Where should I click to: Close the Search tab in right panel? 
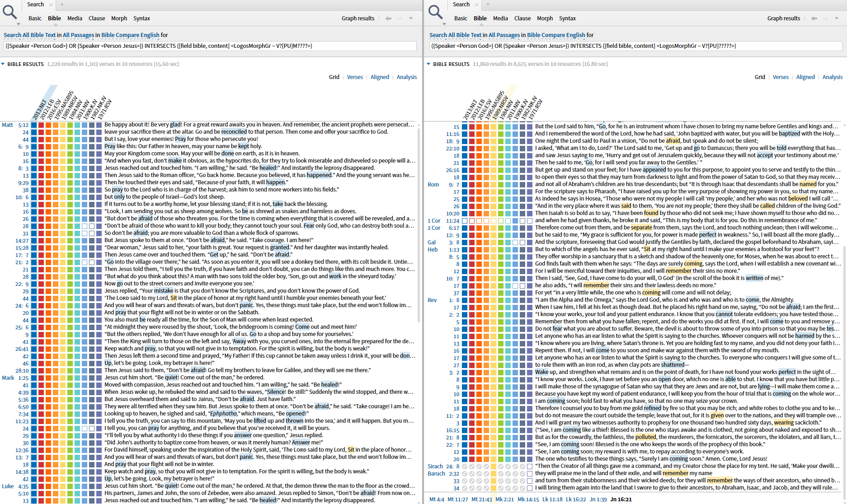(476, 5)
